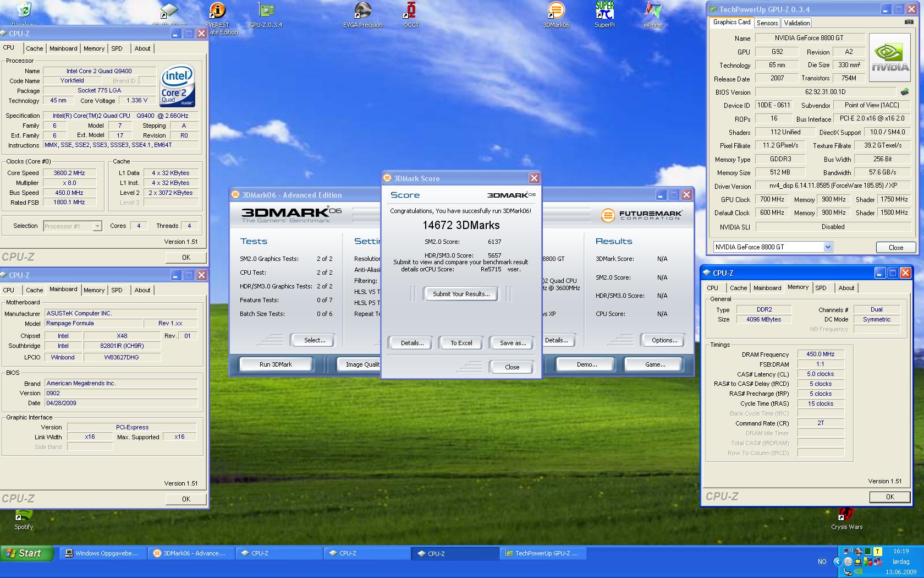Viewport: 924px width, 578px height.
Task: Launch the Spotify desktop shortcut
Action: click(x=24, y=520)
